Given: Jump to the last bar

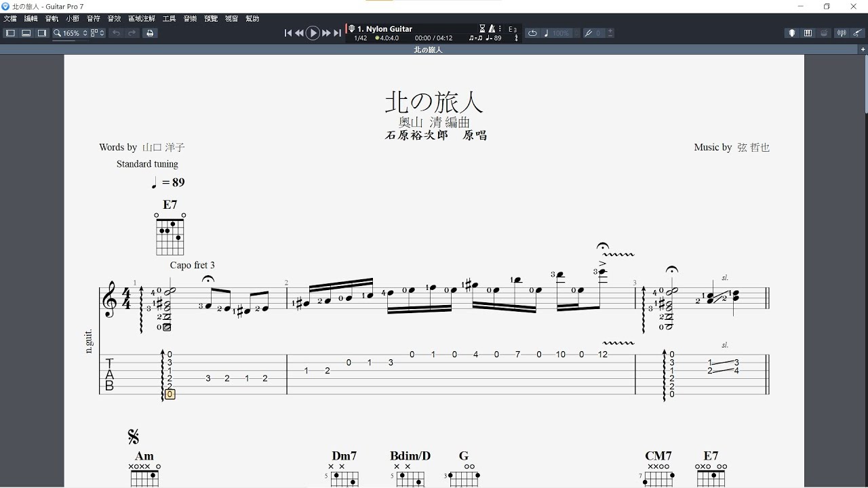Looking at the screenshot, I should [337, 33].
